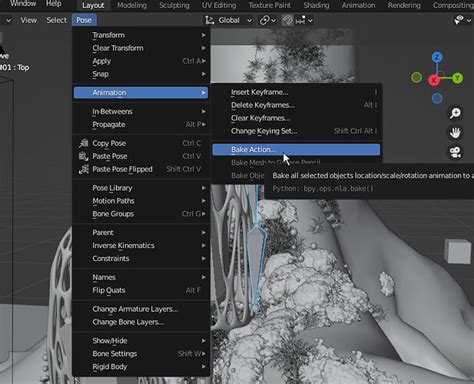Screen dimensions: 474x384
Task: Choose Flip Quats menu entry
Action: coord(141,290)
